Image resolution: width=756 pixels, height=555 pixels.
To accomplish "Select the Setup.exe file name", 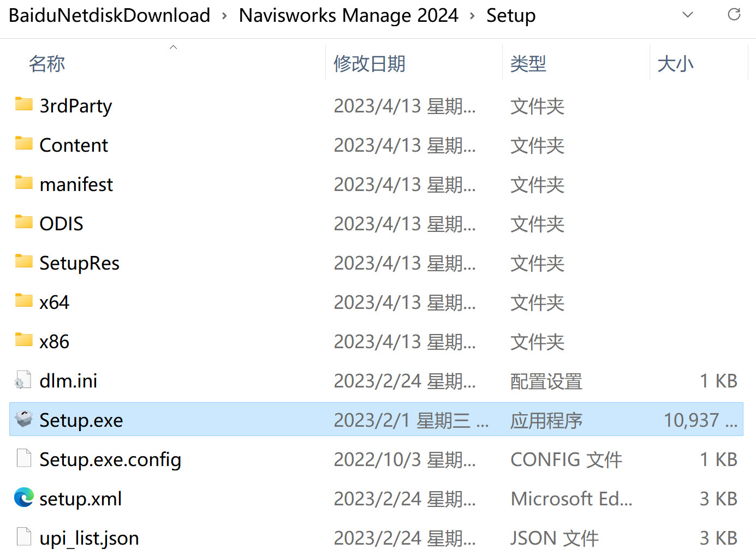I will click(81, 420).
